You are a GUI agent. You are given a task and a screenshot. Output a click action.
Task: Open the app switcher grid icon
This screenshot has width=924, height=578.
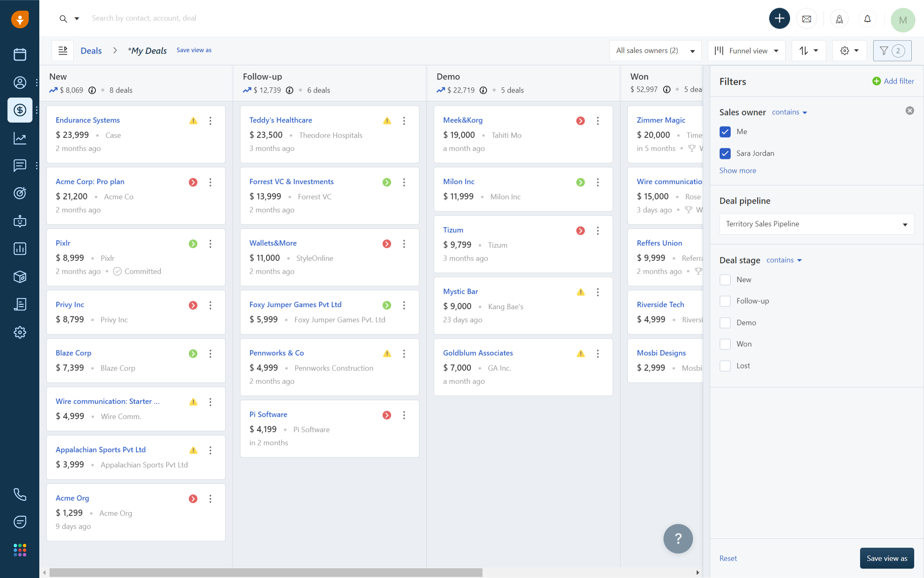[x=20, y=550]
